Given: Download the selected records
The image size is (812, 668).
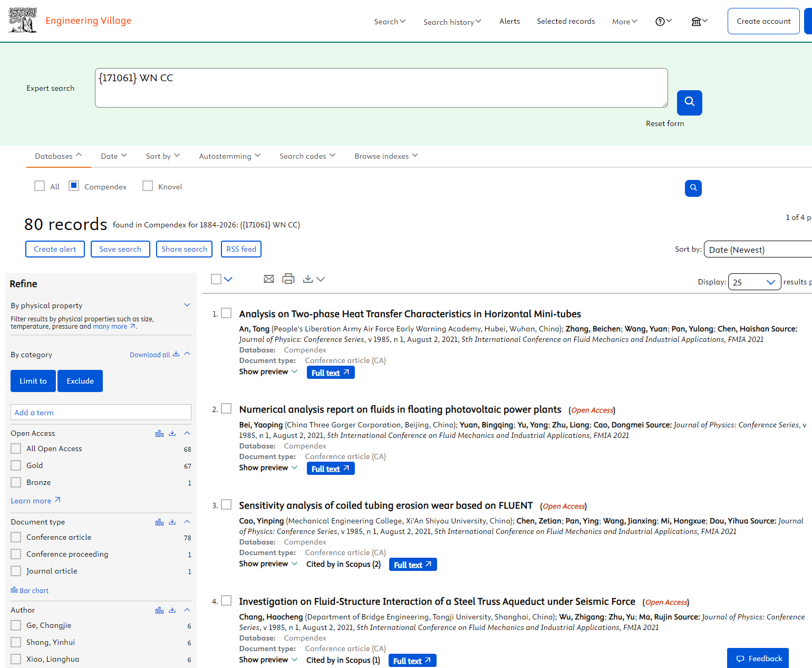Looking at the screenshot, I should pyautogui.click(x=308, y=279).
